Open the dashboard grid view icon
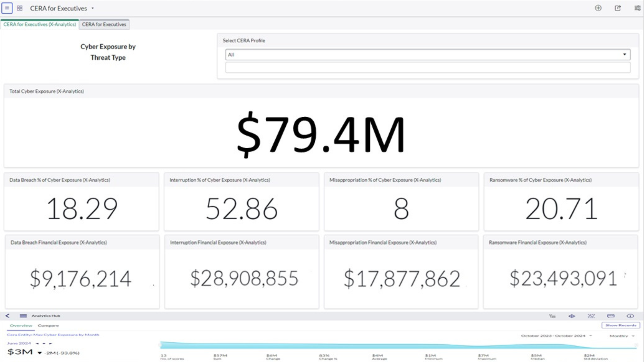This screenshot has height=362, width=644. coord(20,8)
